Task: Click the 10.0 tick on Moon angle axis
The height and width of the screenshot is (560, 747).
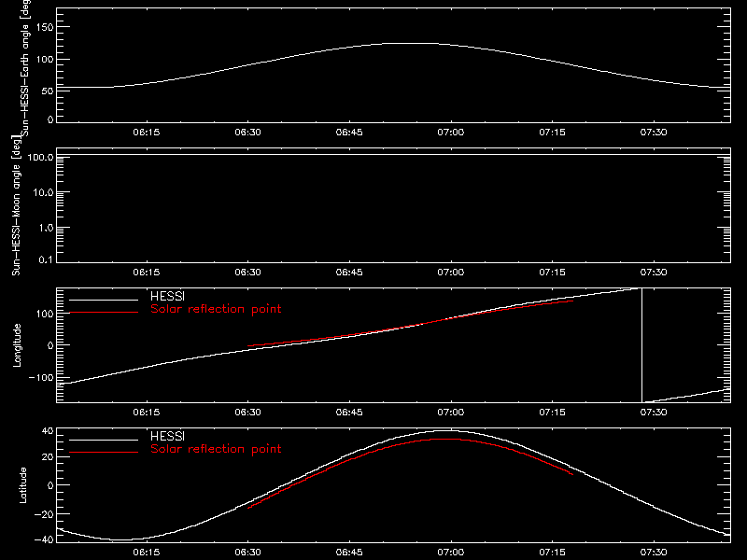Action: pos(43,192)
